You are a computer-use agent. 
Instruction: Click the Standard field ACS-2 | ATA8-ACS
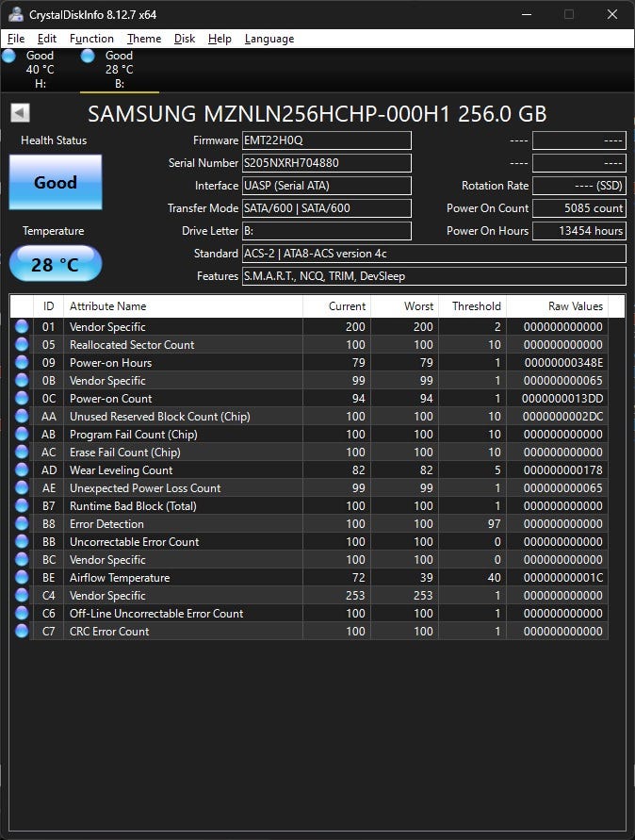click(433, 254)
